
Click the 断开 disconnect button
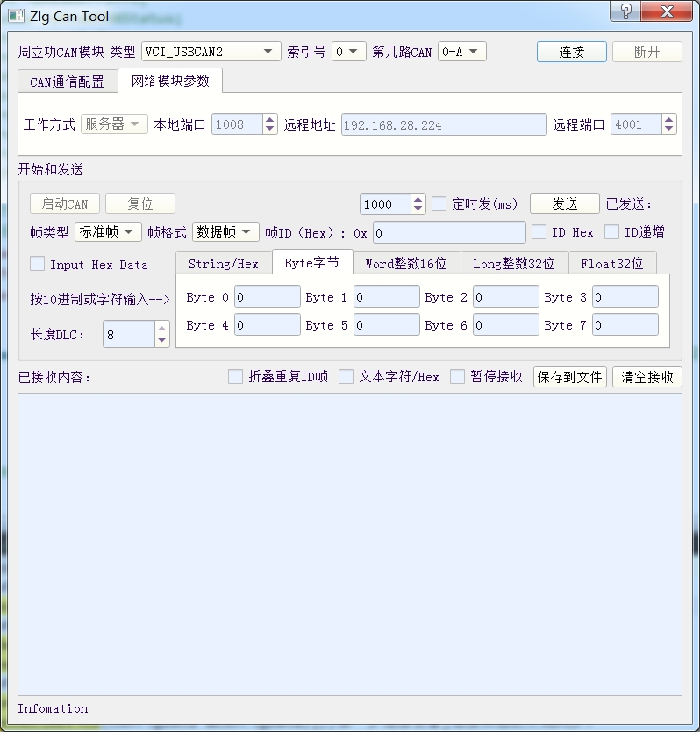click(647, 52)
